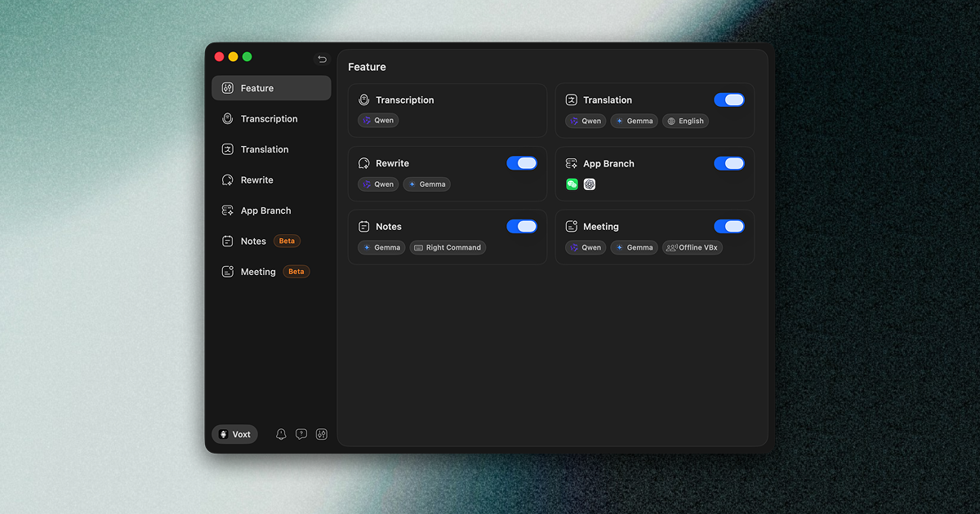Open the Transcription sidebar item
The height and width of the screenshot is (514, 980).
click(271, 119)
